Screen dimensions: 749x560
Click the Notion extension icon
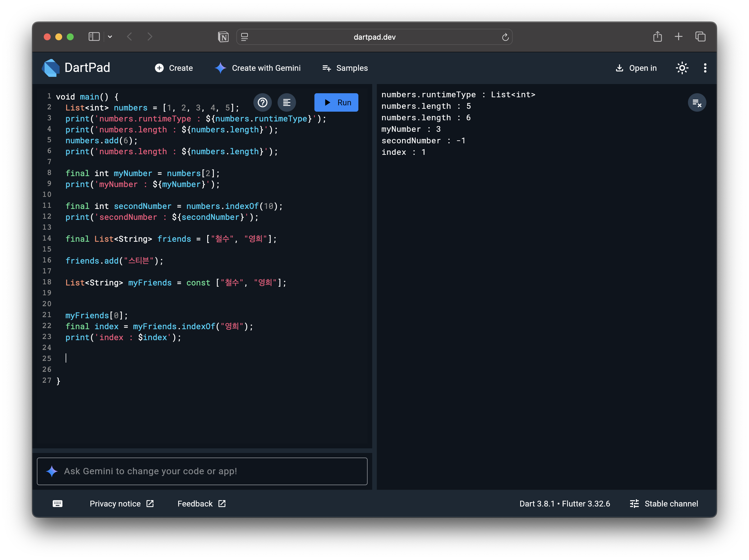click(223, 37)
